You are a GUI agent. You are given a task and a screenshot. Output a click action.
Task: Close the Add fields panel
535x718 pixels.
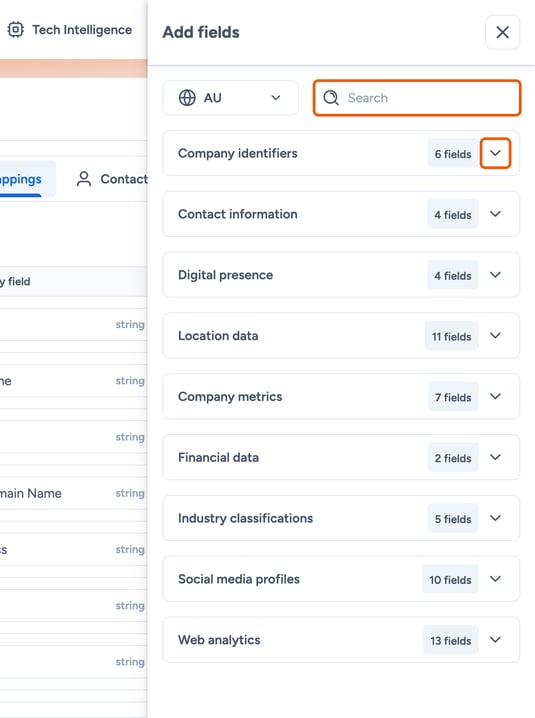pyautogui.click(x=502, y=33)
